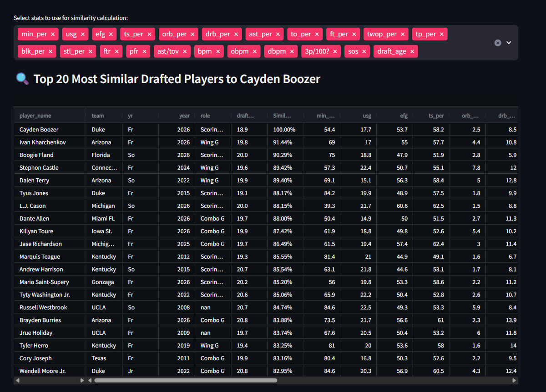Remove the dbpm stat tag
Screen dimensions: 546x392
(x=291, y=51)
